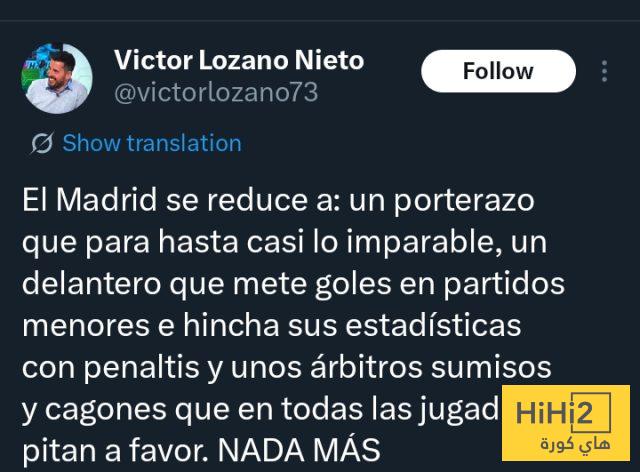The image size is (640, 472).
Task: Open the @victorlozano73 handle
Action: tap(216, 93)
